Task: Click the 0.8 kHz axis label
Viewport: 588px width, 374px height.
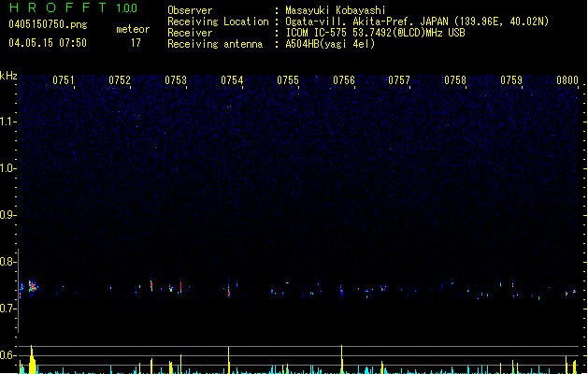Action: [x=7, y=262]
